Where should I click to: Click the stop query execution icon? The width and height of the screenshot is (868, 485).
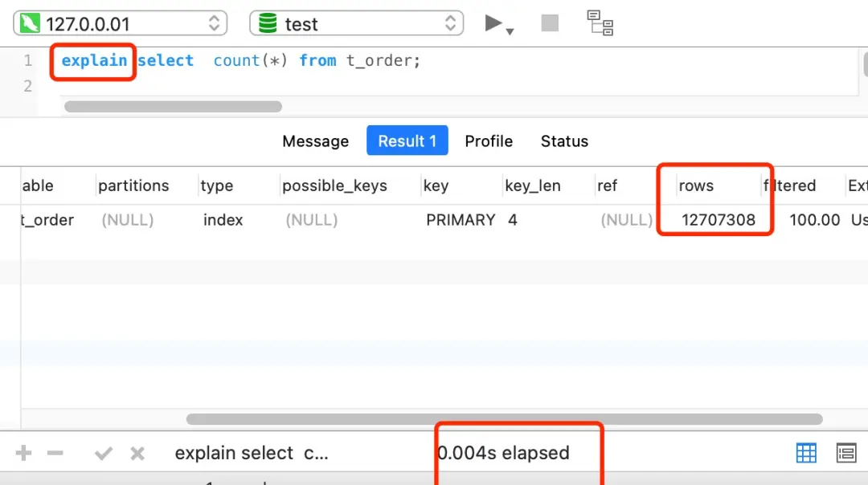[549, 22]
